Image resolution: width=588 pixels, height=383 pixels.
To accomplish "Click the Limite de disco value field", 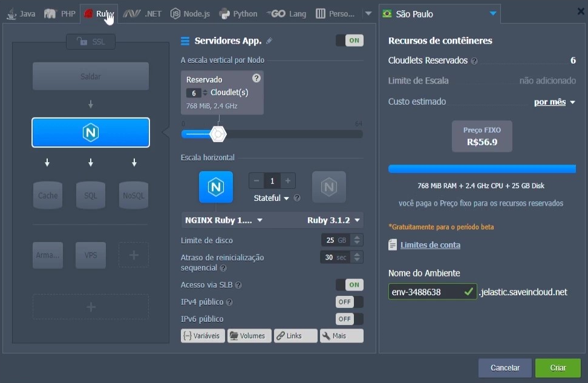I will pyautogui.click(x=336, y=240).
